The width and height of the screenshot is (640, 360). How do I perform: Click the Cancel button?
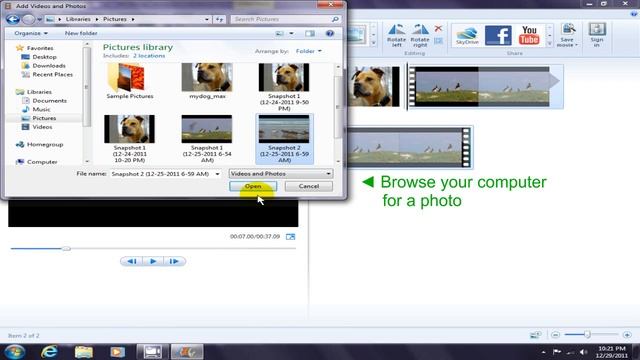click(x=309, y=186)
